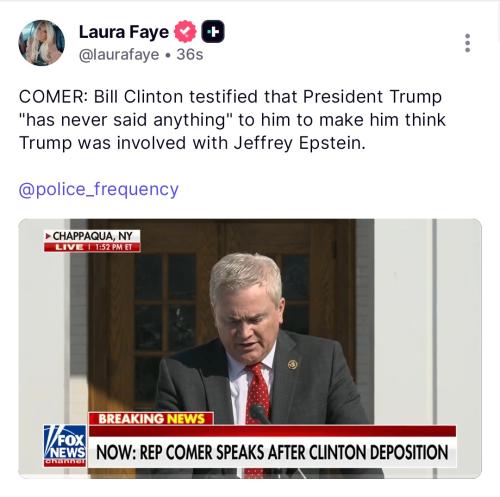Click the Laura Faye display name

point(124,32)
